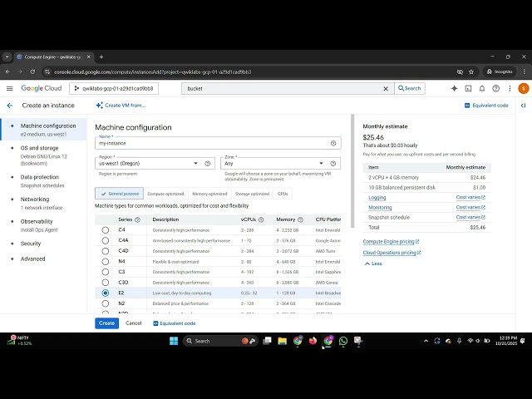Reload the page with browser refresh icon
This screenshot has height=399, width=532.
pyautogui.click(x=32, y=72)
